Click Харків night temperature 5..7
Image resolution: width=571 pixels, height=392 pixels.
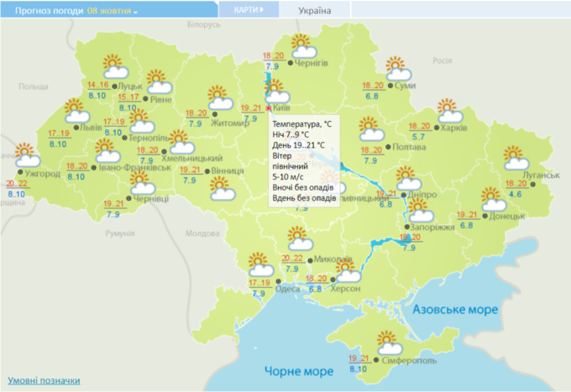point(418,137)
